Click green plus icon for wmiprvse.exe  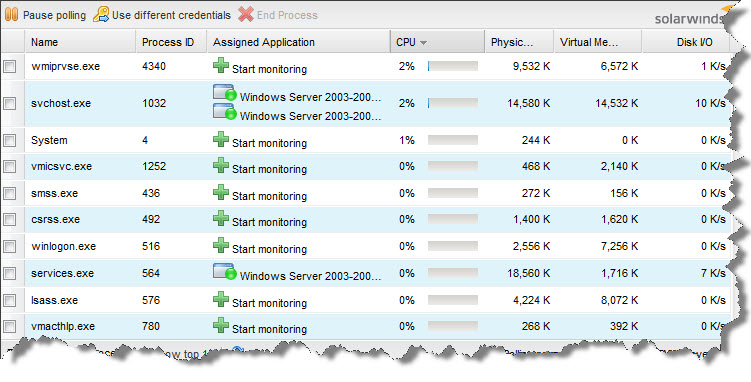coord(221,65)
